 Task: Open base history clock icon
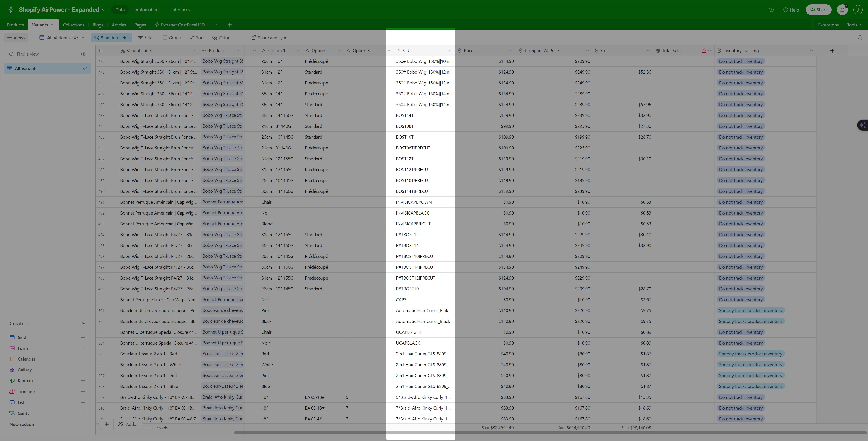(771, 10)
